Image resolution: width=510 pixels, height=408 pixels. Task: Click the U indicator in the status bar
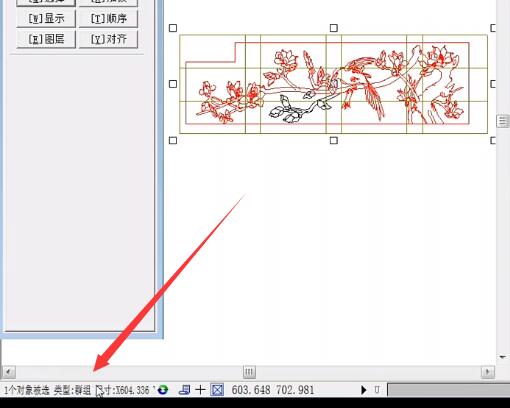click(377, 389)
